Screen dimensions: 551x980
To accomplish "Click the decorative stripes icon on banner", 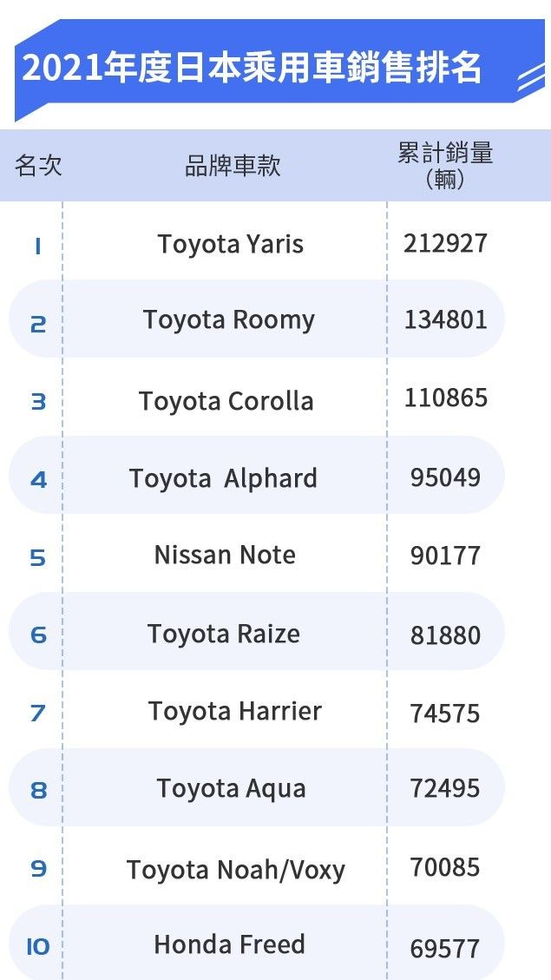I will [531, 78].
